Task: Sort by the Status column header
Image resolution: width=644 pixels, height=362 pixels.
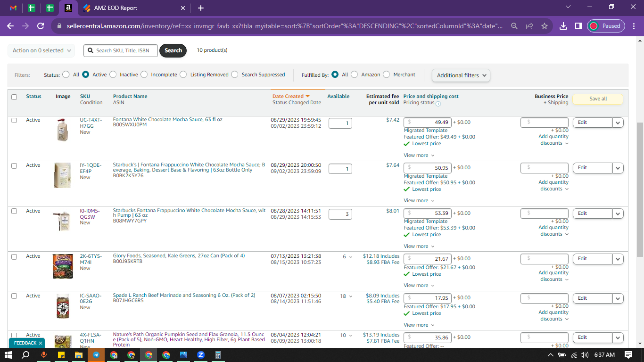Action: (33, 96)
